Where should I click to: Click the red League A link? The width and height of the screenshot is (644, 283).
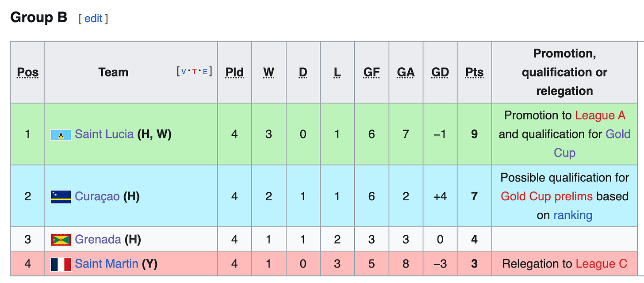coord(600,115)
